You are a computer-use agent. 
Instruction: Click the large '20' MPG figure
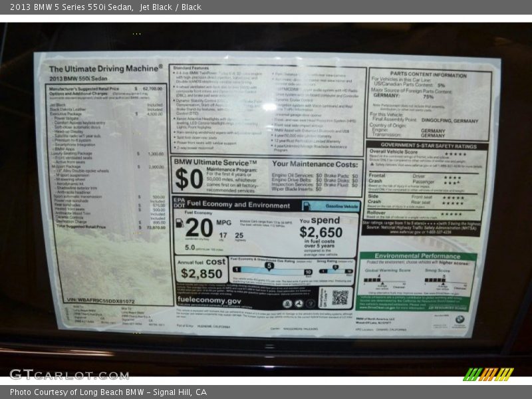click(199, 227)
